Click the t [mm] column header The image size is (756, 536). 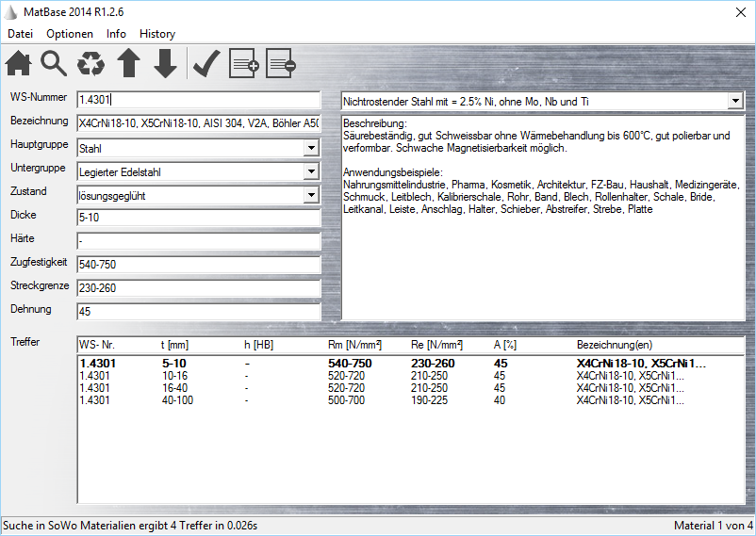174,345
